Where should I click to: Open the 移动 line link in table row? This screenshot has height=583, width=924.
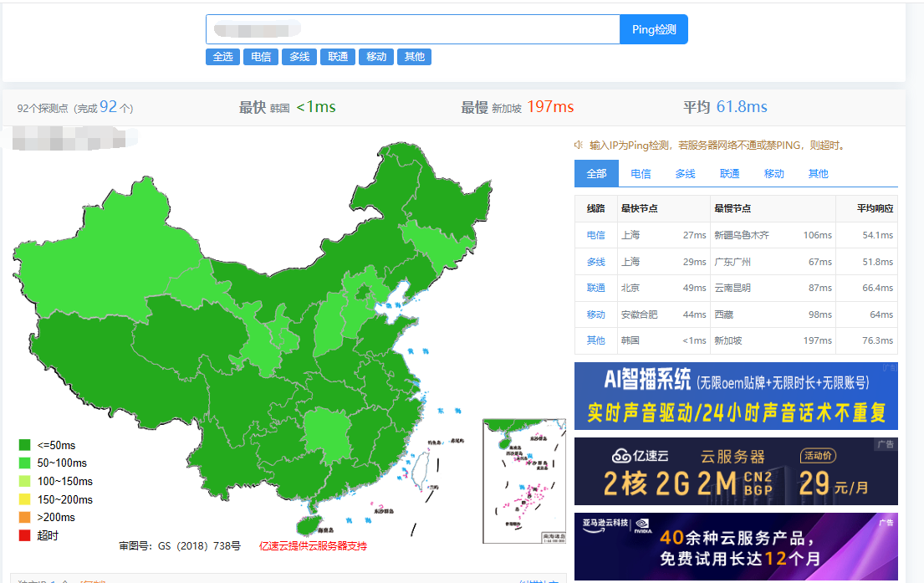coord(595,315)
